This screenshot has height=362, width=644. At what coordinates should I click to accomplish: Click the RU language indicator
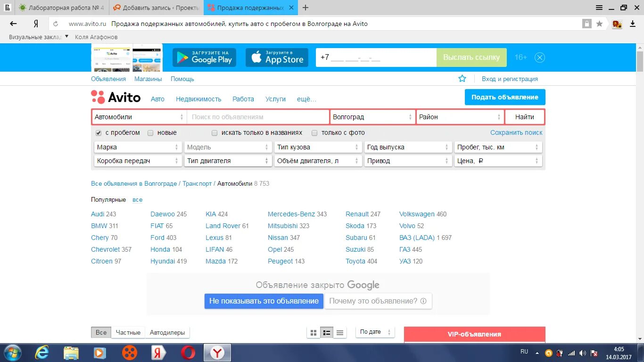[x=524, y=352]
